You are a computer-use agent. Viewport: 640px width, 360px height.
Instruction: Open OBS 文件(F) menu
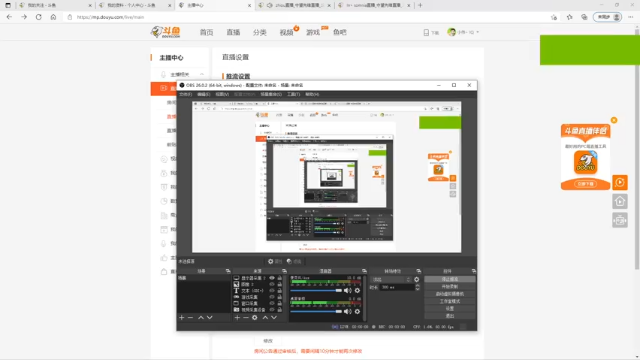click(185, 94)
